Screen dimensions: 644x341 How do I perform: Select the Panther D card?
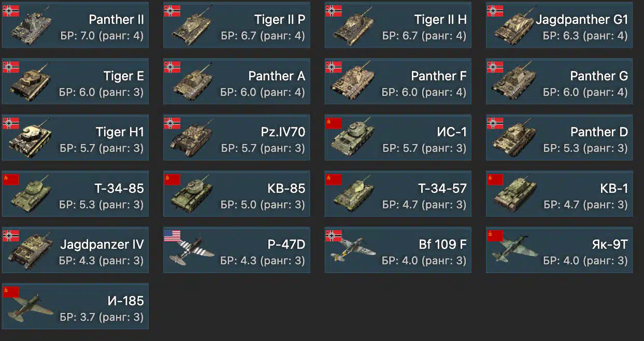(559, 137)
